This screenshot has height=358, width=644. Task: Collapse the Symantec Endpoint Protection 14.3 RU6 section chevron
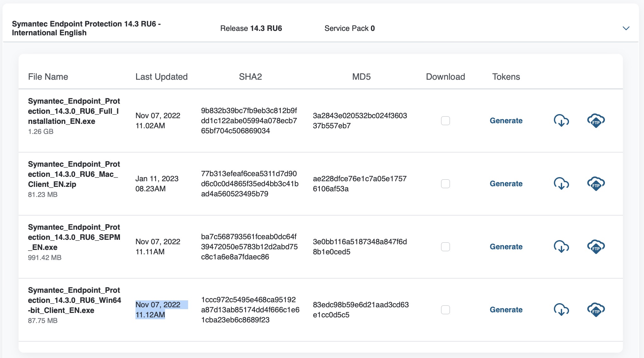626,28
